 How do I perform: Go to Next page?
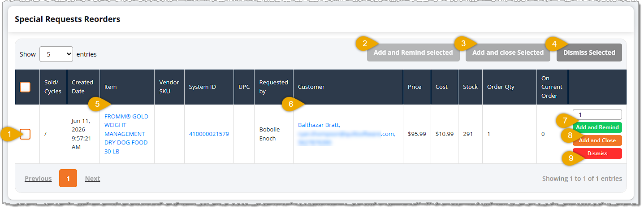pos(92,179)
